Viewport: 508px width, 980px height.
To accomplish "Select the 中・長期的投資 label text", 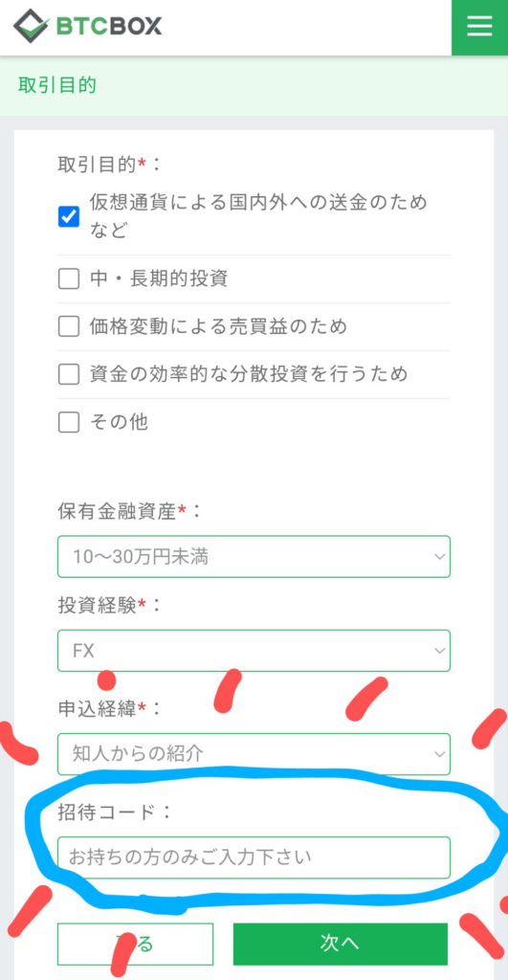I will coord(159,278).
